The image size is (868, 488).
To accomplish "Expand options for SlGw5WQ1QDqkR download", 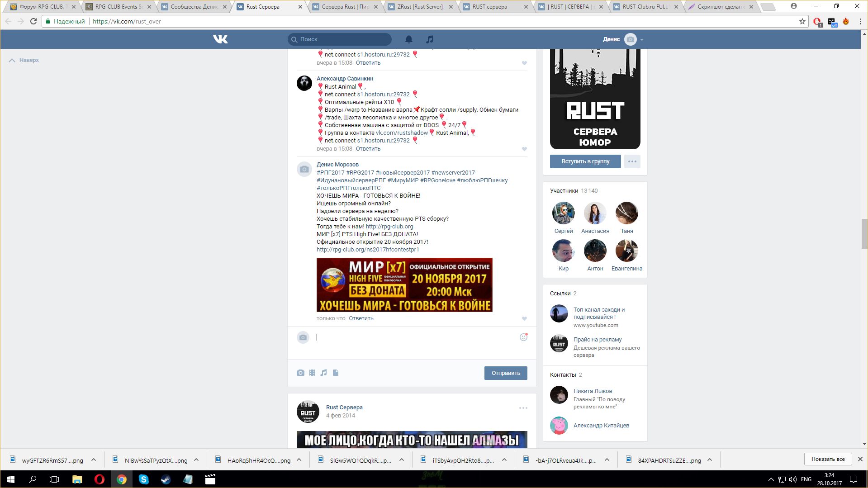I will pyautogui.click(x=402, y=460).
